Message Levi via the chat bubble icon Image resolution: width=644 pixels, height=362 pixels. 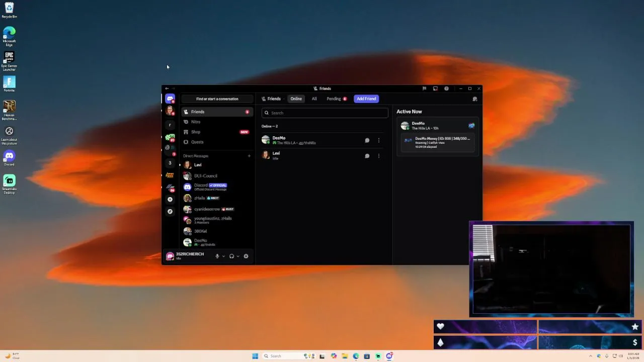[367, 156]
